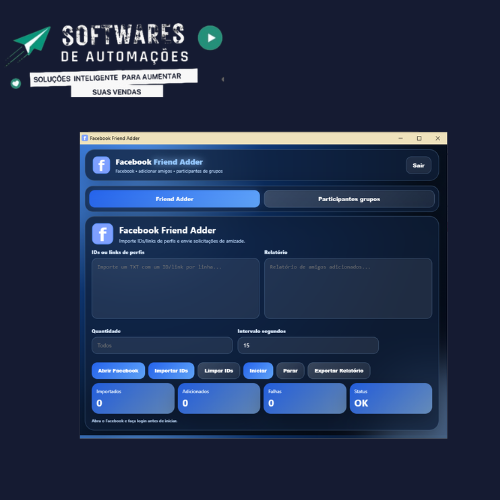Click the green paper plane logo
The width and height of the screenshot is (500, 500).
click(x=31, y=42)
